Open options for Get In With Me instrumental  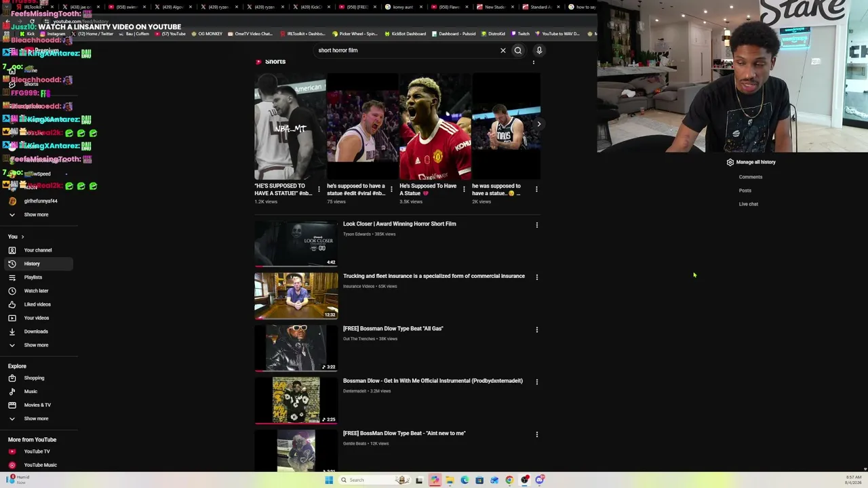pos(537,382)
